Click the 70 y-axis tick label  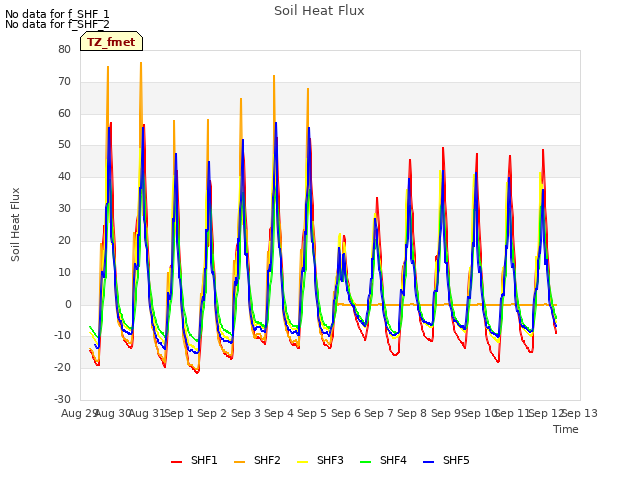[64, 82]
